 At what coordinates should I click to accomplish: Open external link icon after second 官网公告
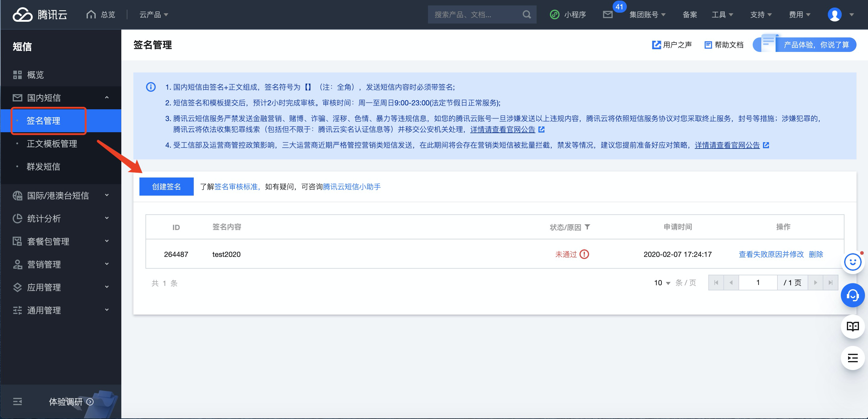766,145
